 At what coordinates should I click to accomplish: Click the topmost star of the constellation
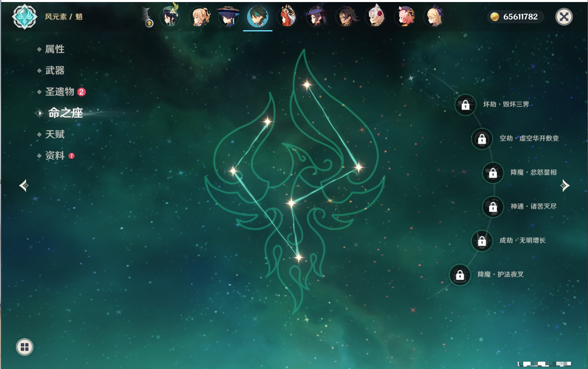click(x=307, y=85)
